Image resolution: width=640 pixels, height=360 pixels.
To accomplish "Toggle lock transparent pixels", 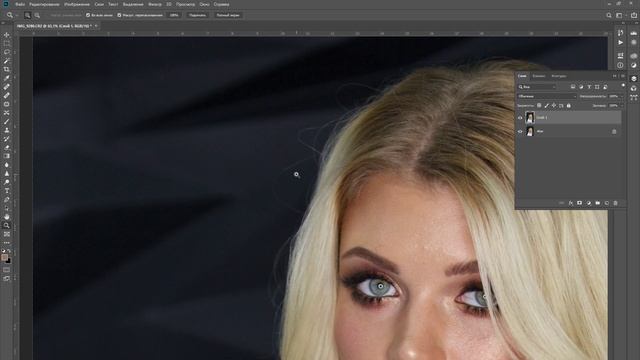I will point(539,106).
